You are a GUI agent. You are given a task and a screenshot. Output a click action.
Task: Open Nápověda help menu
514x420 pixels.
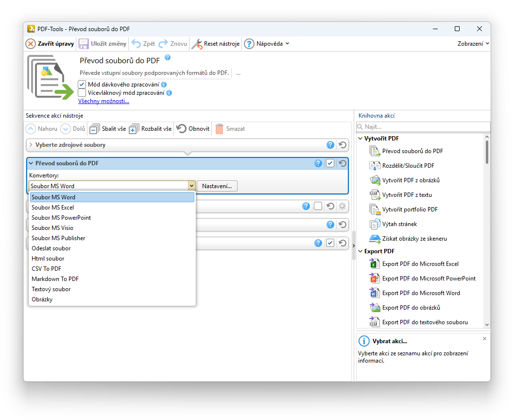pyautogui.click(x=267, y=44)
